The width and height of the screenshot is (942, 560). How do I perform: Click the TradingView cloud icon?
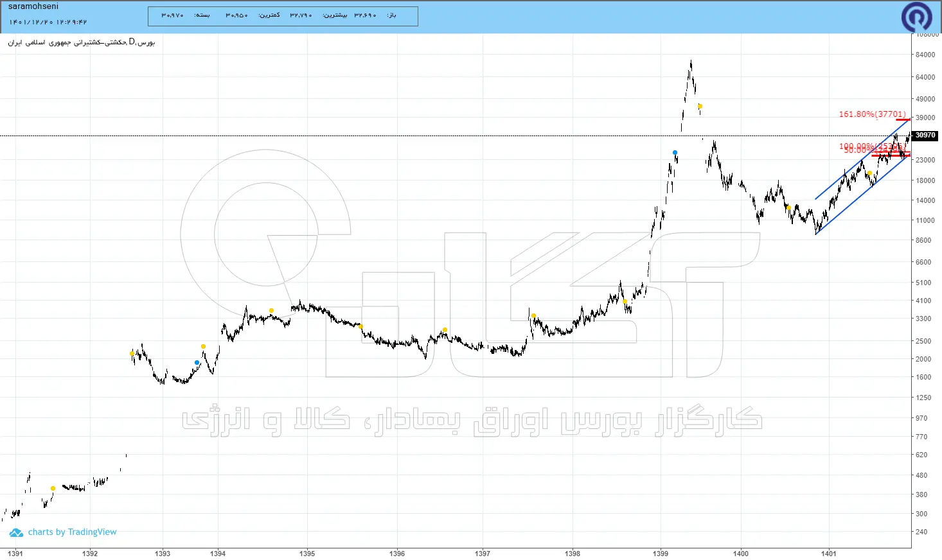(x=16, y=532)
